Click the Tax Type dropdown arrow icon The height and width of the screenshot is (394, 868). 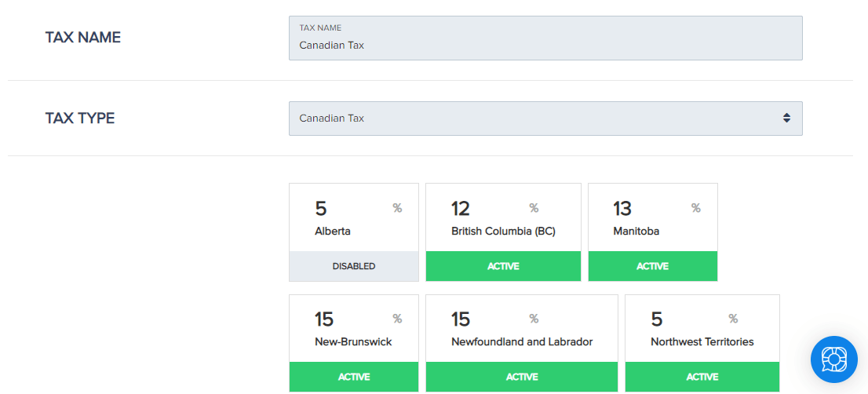pos(786,118)
